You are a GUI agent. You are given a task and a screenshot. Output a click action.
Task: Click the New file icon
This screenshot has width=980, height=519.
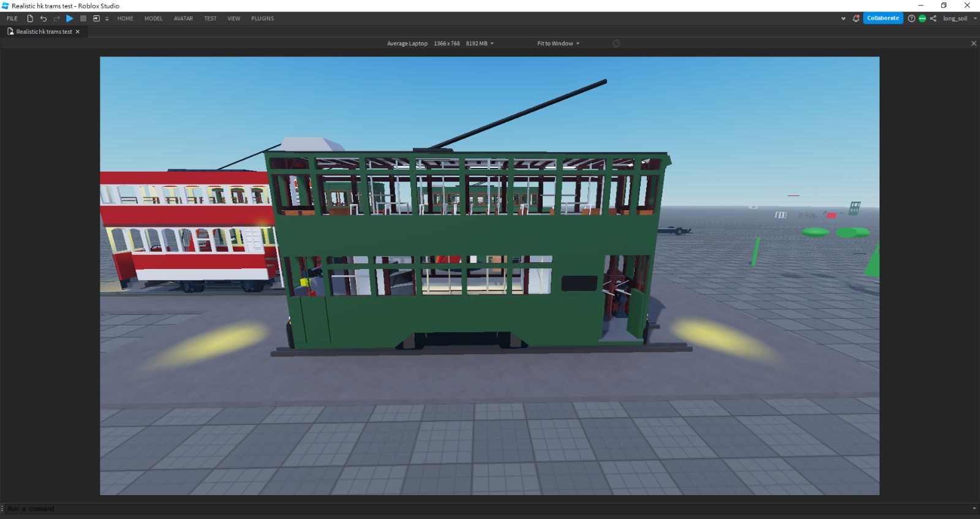[x=30, y=18]
